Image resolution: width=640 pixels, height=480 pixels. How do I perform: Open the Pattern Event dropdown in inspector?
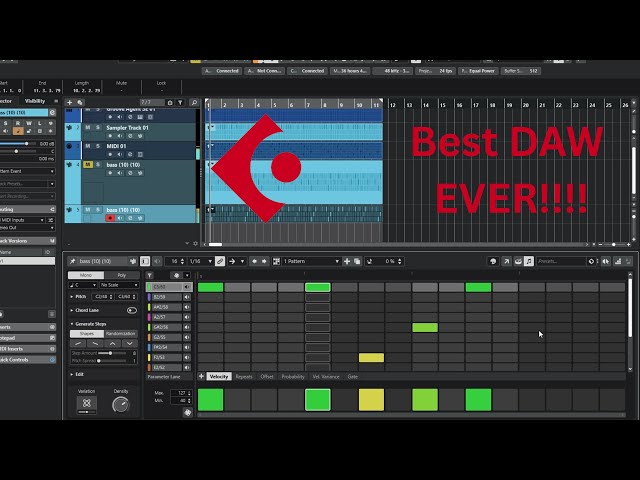27,171
